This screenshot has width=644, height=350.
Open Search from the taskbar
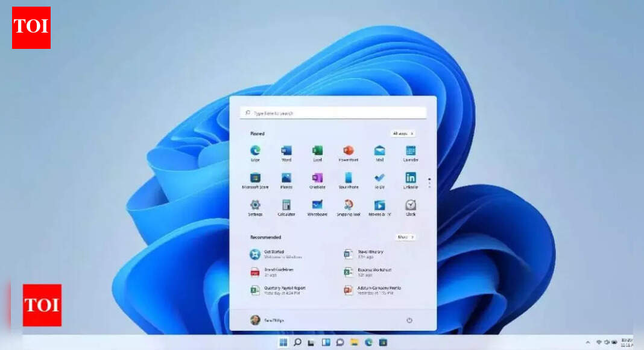(x=298, y=342)
